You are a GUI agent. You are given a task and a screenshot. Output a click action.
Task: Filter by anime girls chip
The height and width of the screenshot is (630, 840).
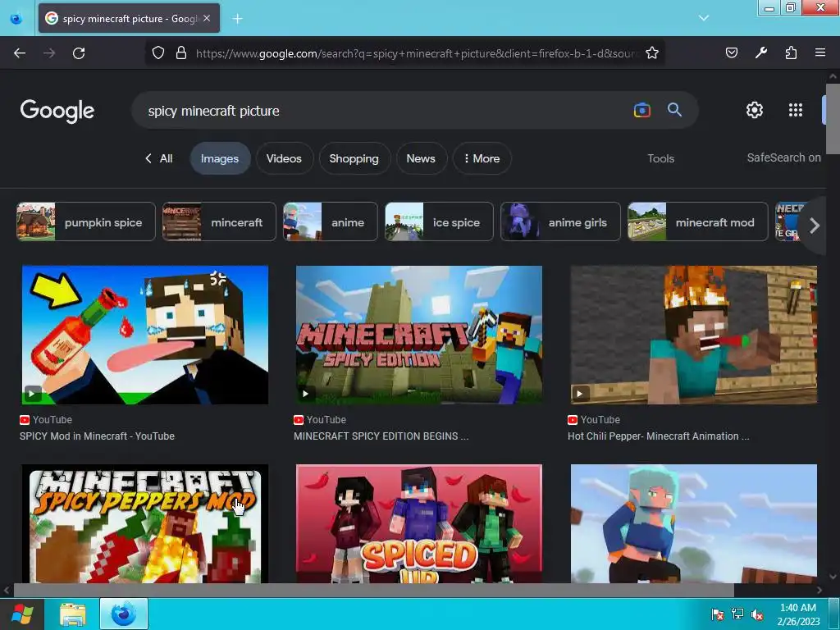560,221
